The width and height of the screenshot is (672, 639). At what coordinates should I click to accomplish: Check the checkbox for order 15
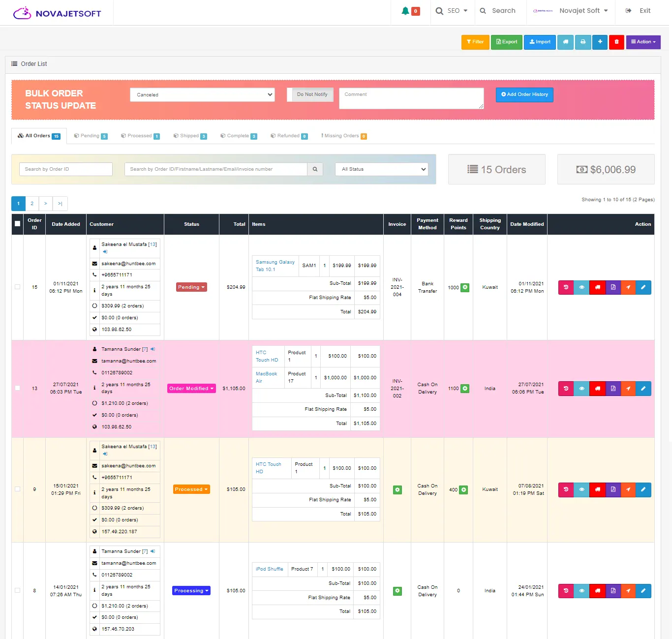(x=18, y=287)
